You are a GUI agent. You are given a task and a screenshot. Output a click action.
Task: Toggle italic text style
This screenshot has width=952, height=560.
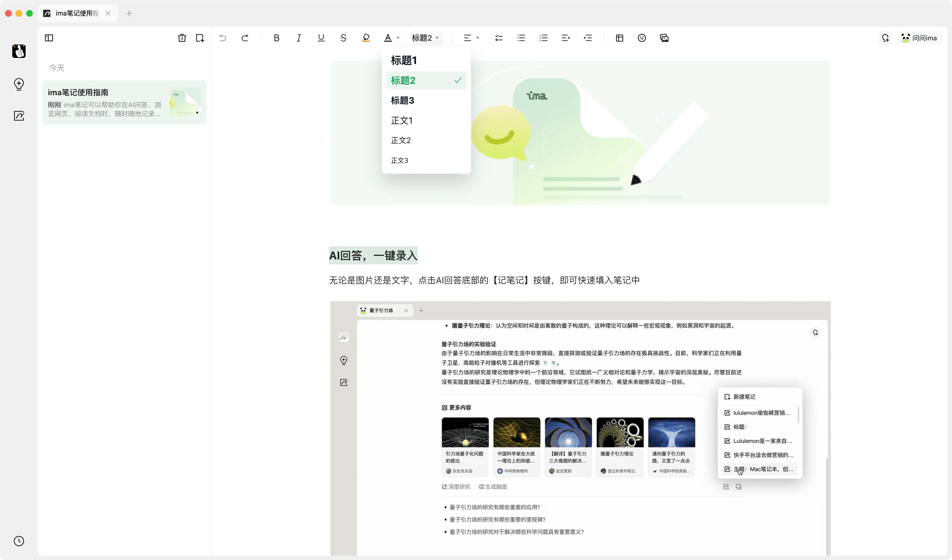(298, 38)
